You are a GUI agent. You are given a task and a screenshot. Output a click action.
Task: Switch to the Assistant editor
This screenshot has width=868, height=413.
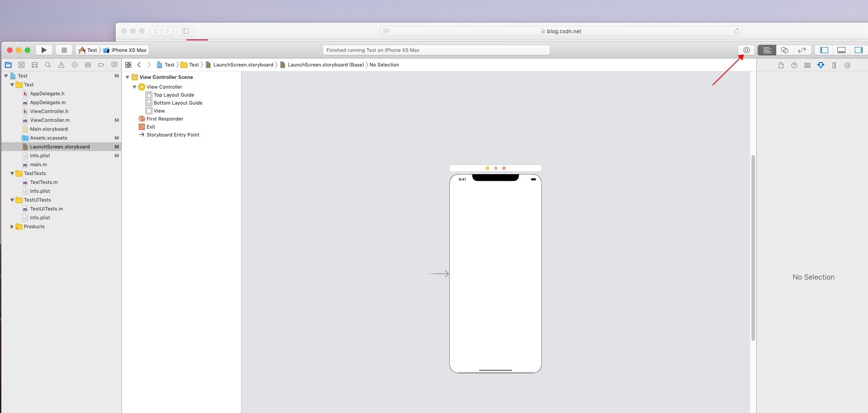coord(784,50)
